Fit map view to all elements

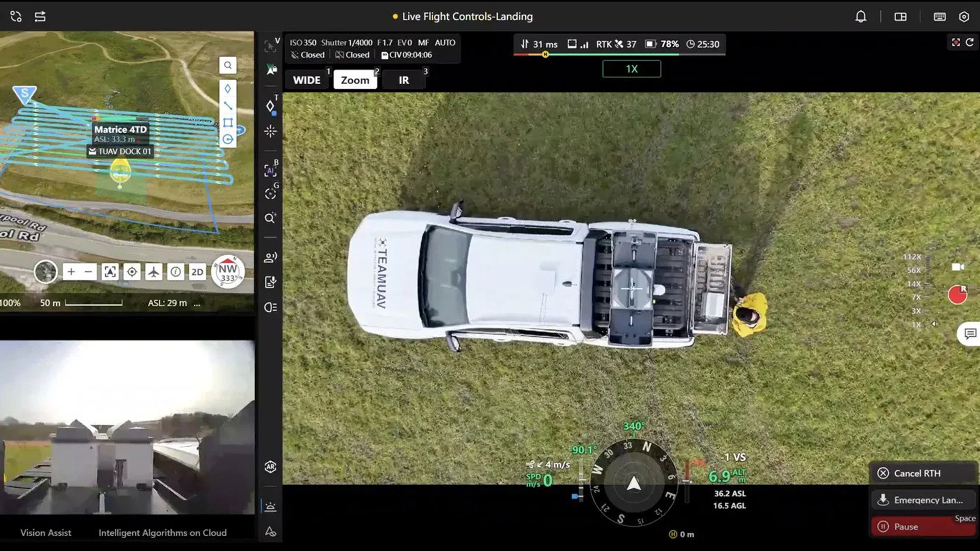click(110, 272)
